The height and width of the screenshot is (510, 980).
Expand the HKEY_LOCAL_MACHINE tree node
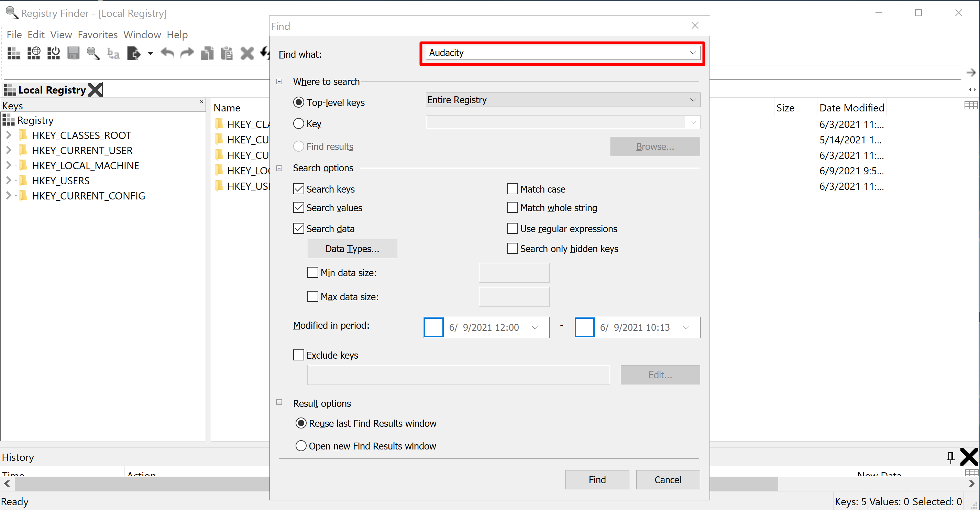[x=8, y=165]
